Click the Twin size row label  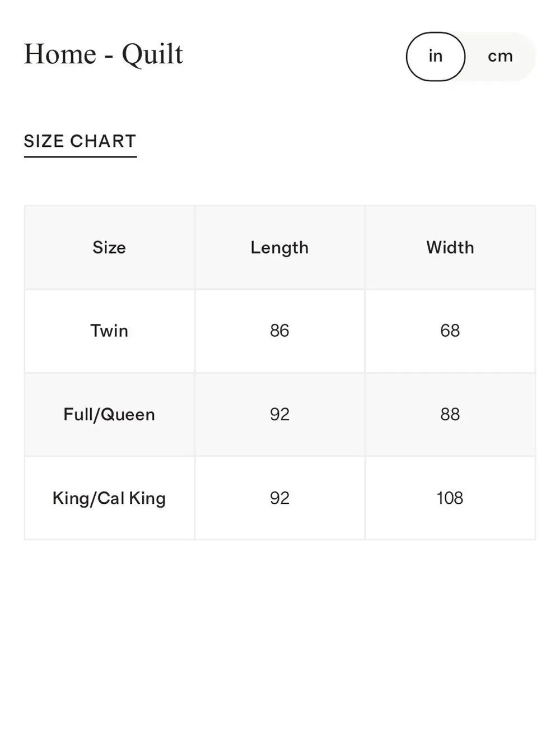(109, 331)
